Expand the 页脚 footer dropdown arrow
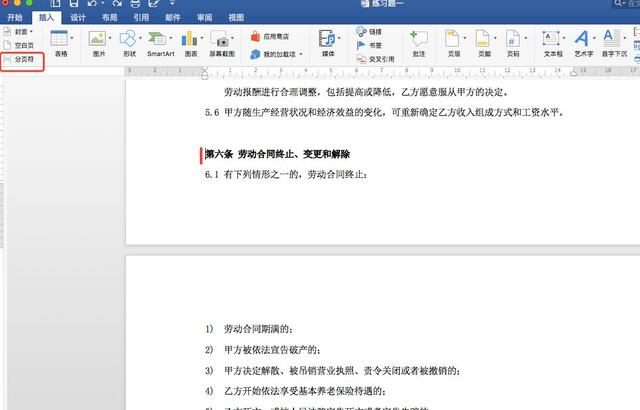Image resolution: width=640 pixels, height=410 pixels. 495,38
